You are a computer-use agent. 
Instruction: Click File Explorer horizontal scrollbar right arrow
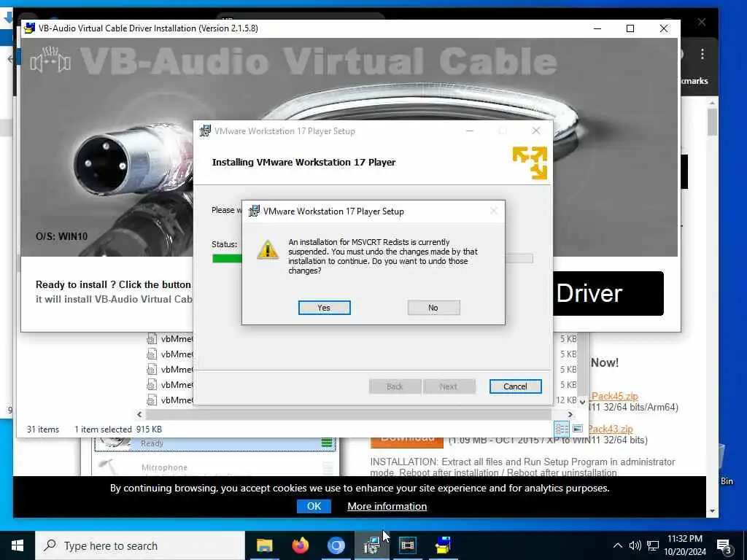[570, 414]
